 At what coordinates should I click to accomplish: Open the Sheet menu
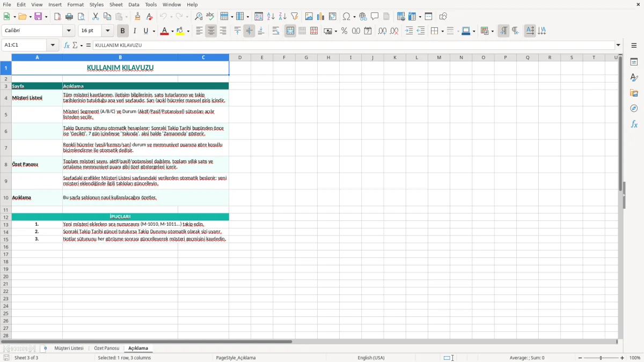coord(116,4)
